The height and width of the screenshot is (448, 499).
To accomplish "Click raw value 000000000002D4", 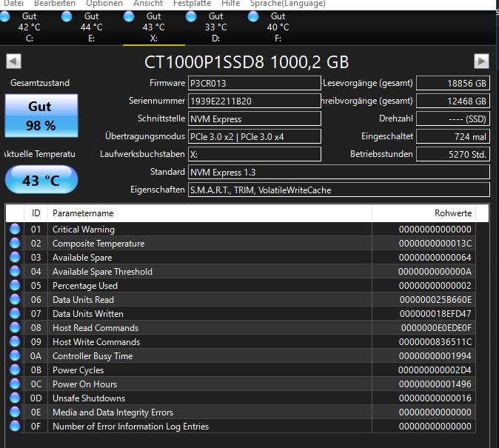I will [x=435, y=370].
